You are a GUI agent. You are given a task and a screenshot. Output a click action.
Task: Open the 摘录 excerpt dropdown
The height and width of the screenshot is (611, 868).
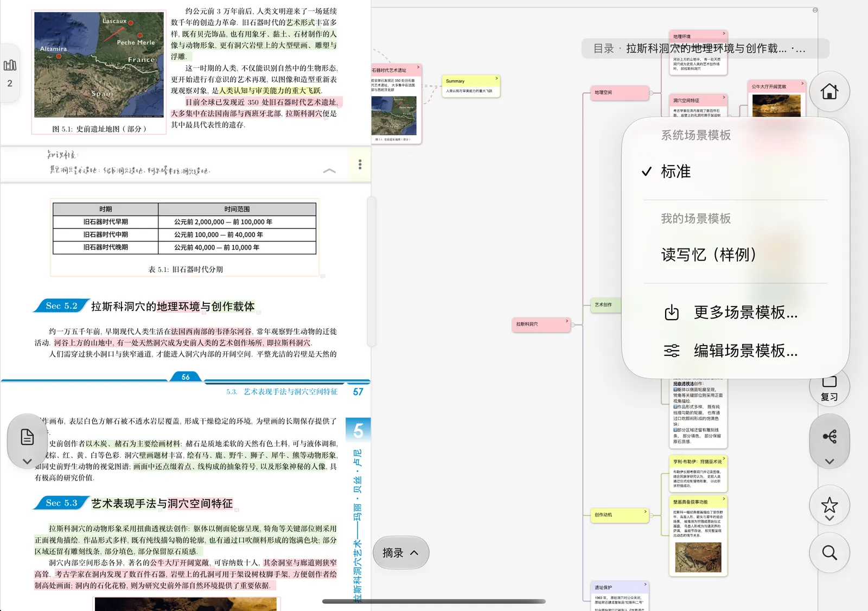click(x=401, y=553)
